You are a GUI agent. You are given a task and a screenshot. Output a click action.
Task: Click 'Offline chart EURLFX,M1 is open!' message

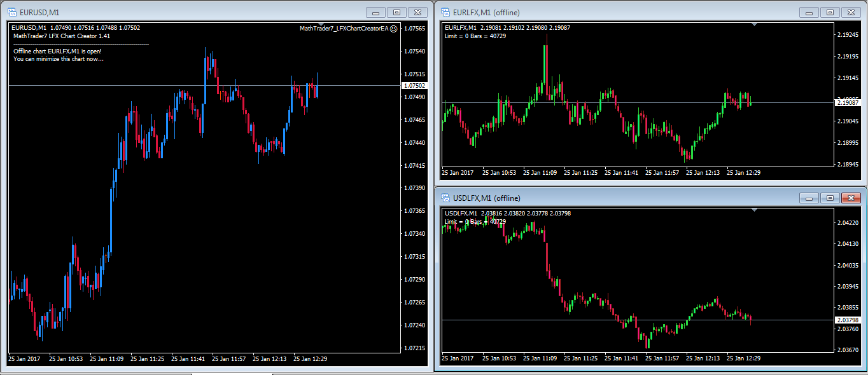(57, 51)
